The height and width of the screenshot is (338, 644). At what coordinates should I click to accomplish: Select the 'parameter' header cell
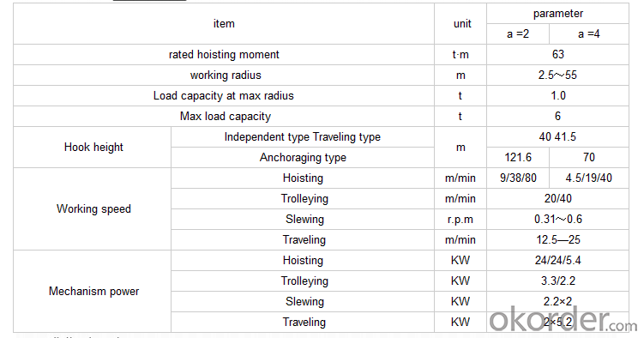click(x=557, y=14)
